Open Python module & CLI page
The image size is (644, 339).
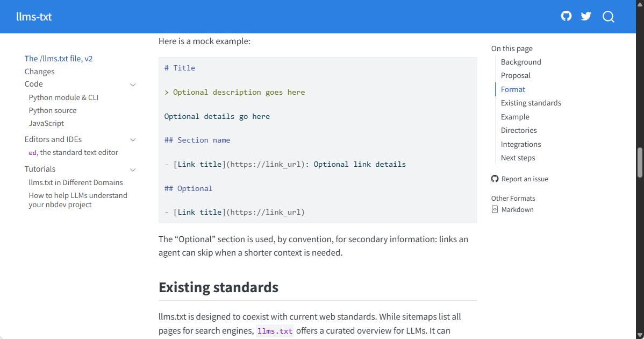[x=63, y=97]
